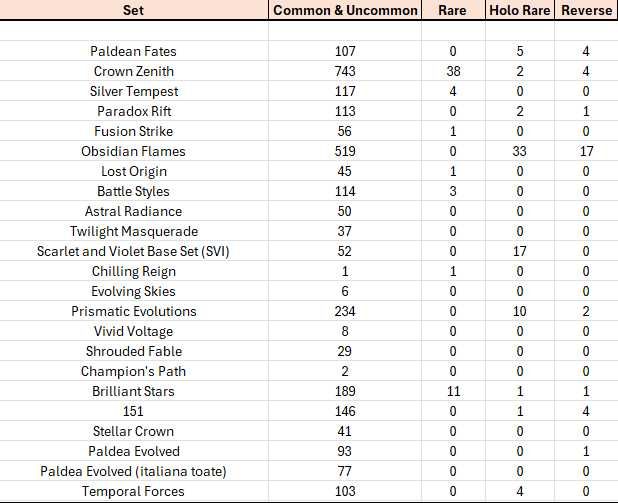Click Obsidian Flames Holo Rare value 33
Image resolution: width=618 pixels, height=503 pixels.
[x=519, y=151]
